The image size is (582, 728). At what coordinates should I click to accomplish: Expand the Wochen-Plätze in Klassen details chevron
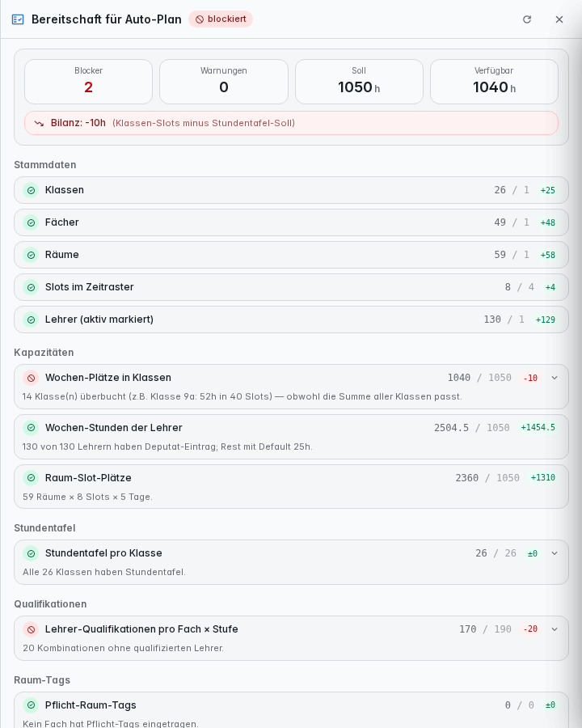point(555,378)
